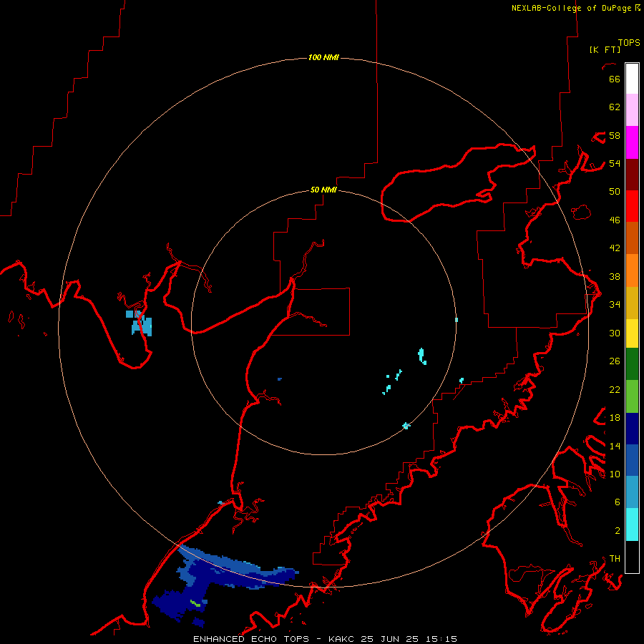Click the green pixel inside southern echo
This screenshot has width=644, height=644.
pos(195,603)
